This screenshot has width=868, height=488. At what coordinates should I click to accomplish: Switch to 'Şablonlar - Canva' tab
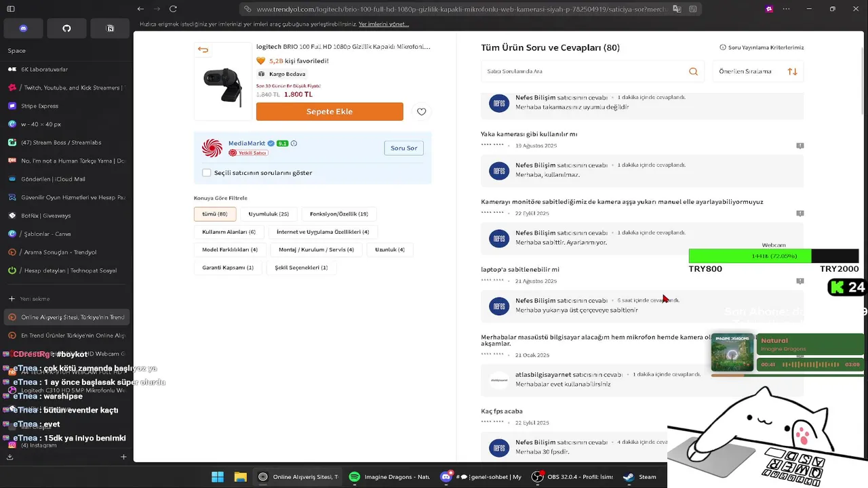[x=65, y=234]
